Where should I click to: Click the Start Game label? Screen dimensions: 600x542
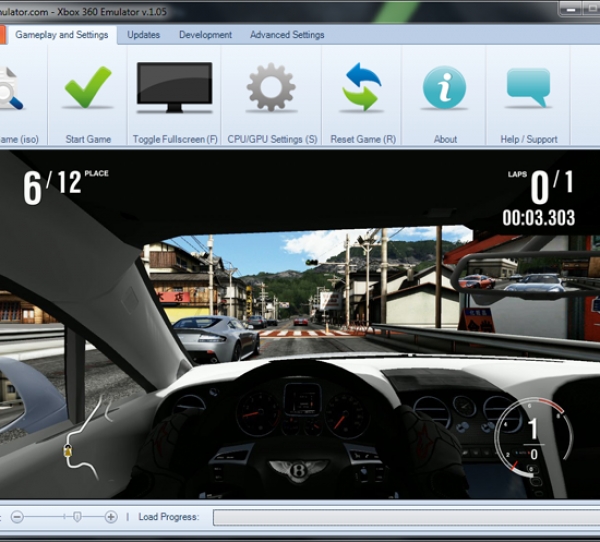88,139
